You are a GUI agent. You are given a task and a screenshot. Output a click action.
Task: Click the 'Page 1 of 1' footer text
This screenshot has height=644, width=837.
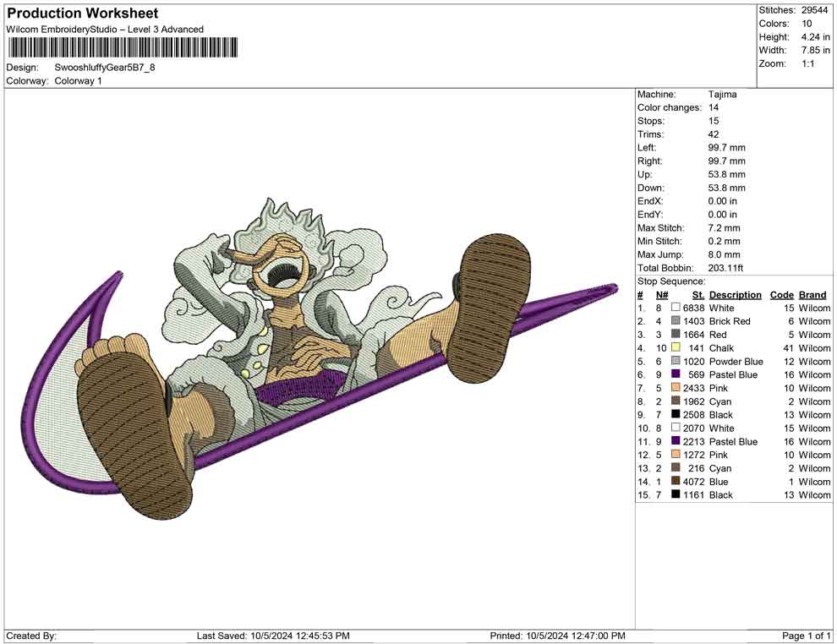tap(806, 636)
